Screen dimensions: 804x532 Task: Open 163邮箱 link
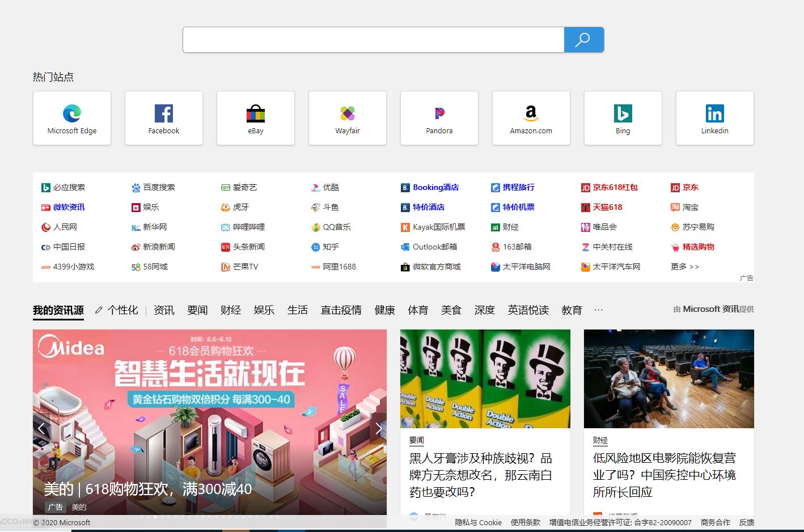(511, 247)
